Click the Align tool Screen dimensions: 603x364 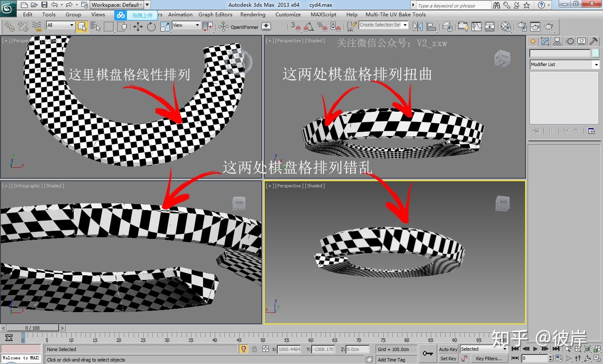point(431,27)
